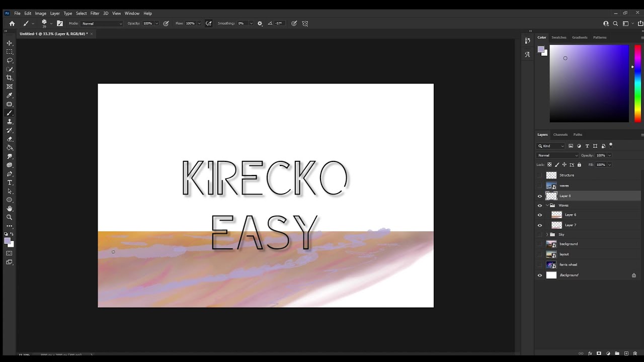Select the Hand tool
This screenshot has width=644, height=362.
pyautogui.click(x=10, y=209)
